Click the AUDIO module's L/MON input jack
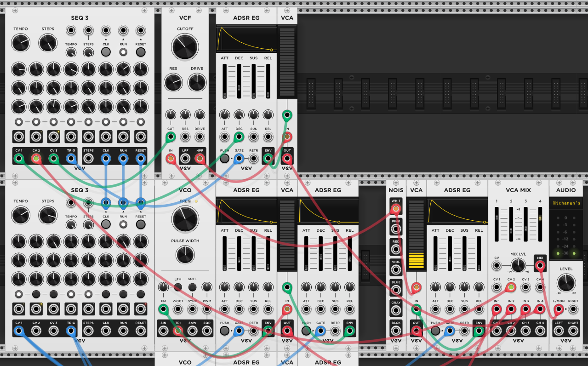 (559, 309)
